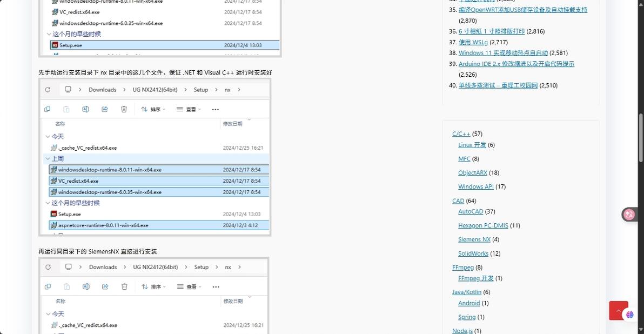Open Windows 11 实现移动热点自启动 link
The width and height of the screenshot is (644, 334).
[503, 53]
